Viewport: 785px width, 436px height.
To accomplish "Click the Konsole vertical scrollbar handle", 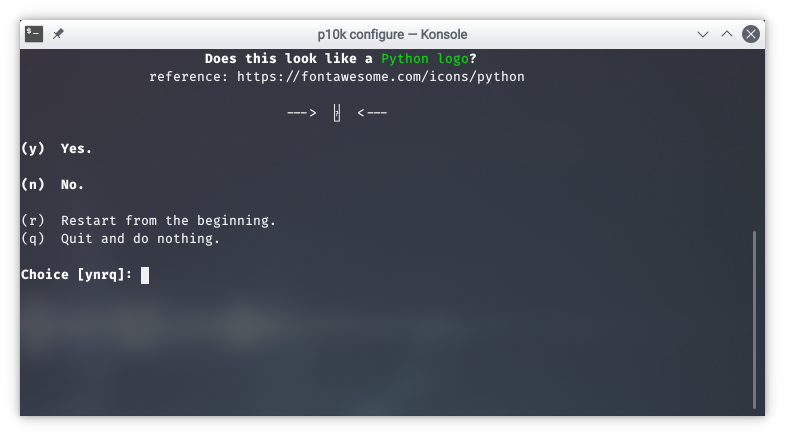I will pyautogui.click(x=754, y=320).
